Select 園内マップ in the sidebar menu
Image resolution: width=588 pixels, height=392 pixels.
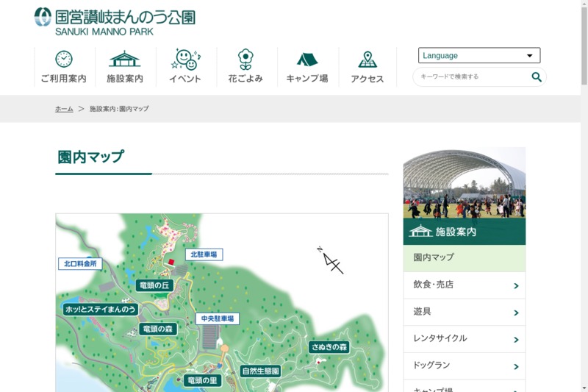464,258
